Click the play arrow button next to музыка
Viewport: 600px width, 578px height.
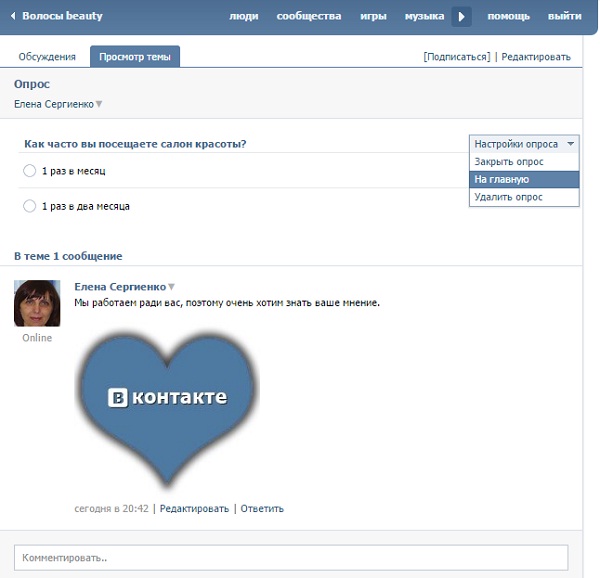pos(461,16)
